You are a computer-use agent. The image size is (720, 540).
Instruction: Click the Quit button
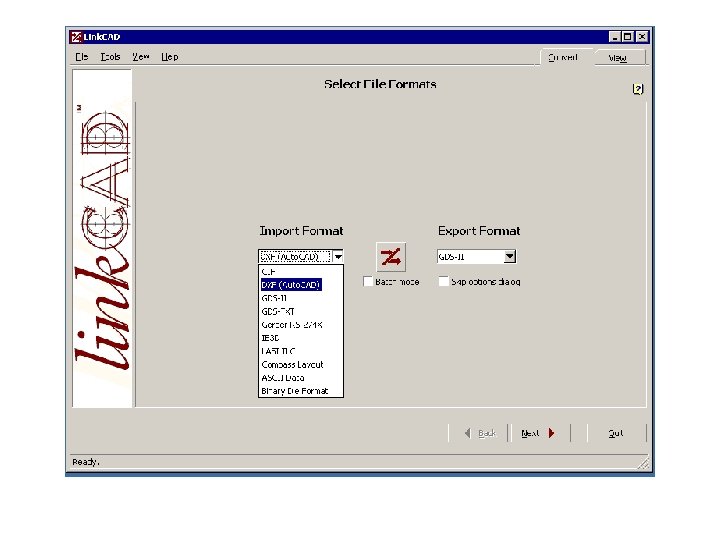point(616,433)
